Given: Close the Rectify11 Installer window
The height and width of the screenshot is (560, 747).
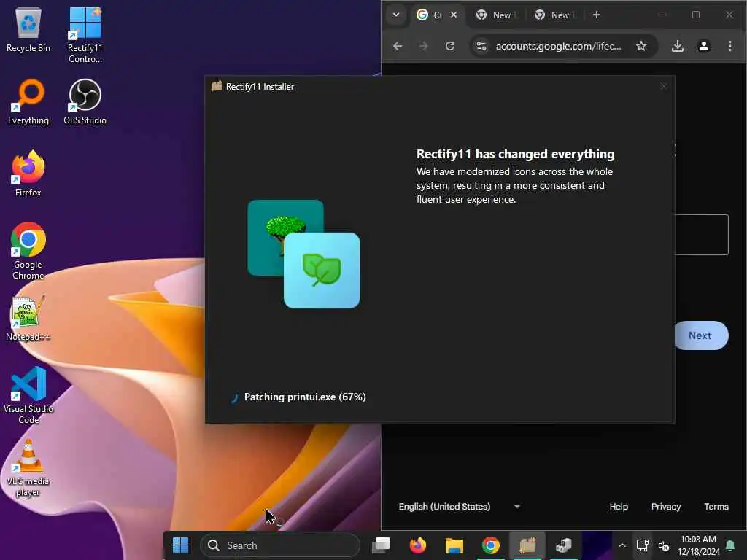Looking at the screenshot, I should (x=664, y=86).
